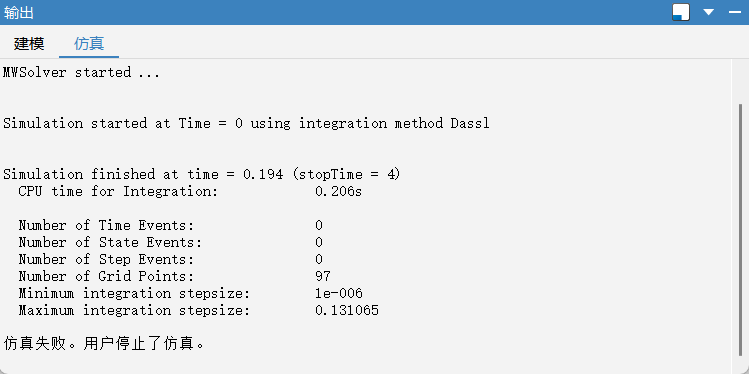Click the "CPU time for Integration" line
750x374 pixels.
[x=190, y=192]
